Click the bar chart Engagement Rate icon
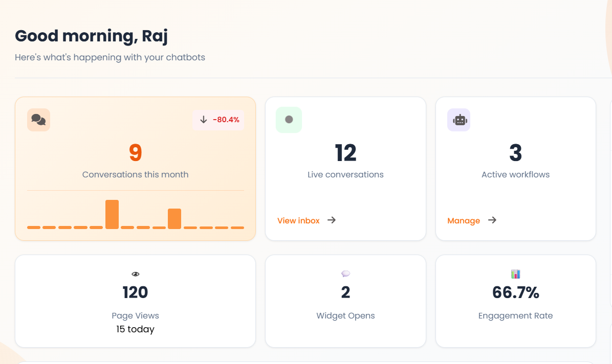This screenshot has width=612, height=364. point(515,274)
